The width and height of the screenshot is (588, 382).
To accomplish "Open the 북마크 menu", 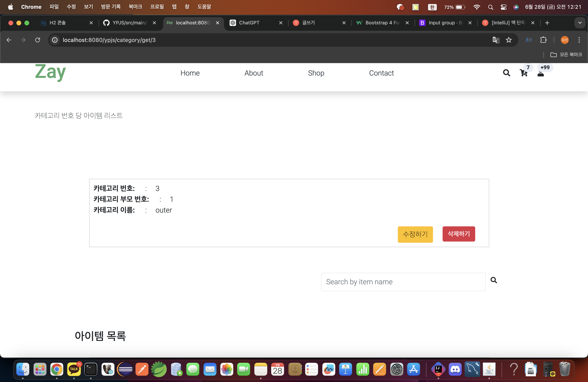I will (x=135, y=7).
